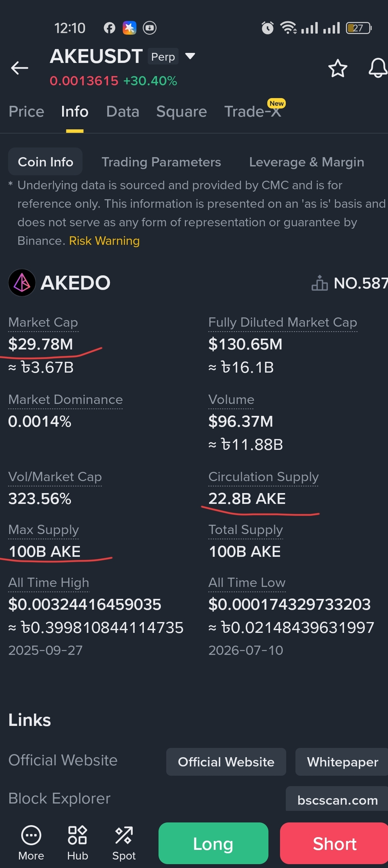Click the green Long button
This screenshot has width=388, height=868.
click(x=213, y=843)
